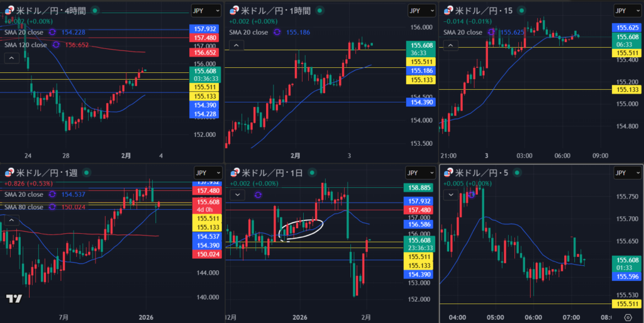
Task: Click the SMA 120 refresh icon on the 4-hour chart
Action: (57, 45)
